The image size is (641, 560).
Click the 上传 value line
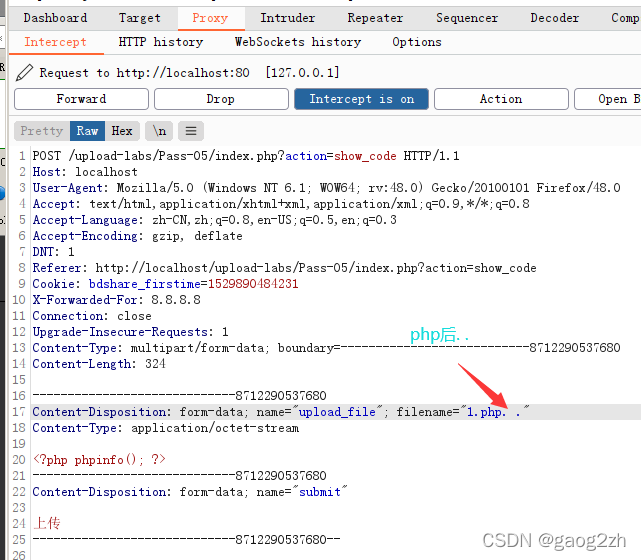[47, 524]
